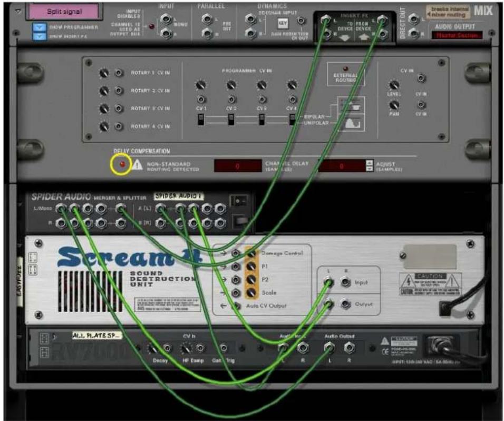The height and width of the screenshot is (421, 504).
Task: Toggle the Show Programmer button
Action: (x=39, y=27)
